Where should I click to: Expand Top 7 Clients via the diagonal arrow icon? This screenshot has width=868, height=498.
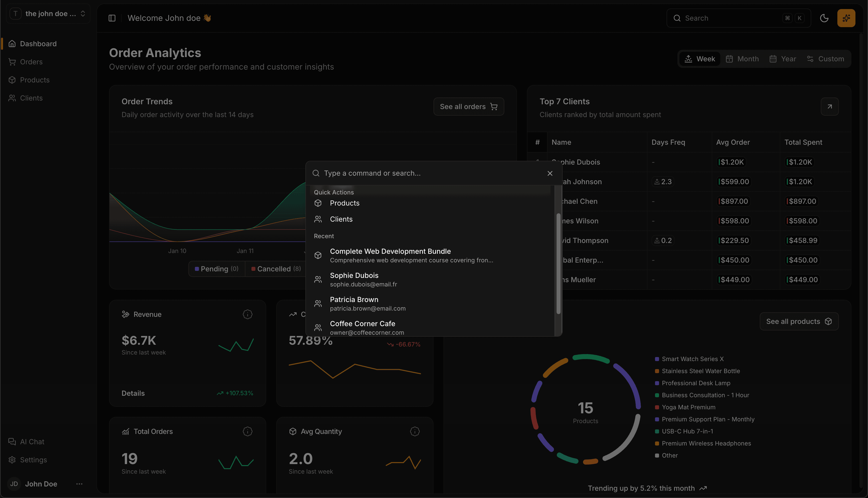point(830,106)
